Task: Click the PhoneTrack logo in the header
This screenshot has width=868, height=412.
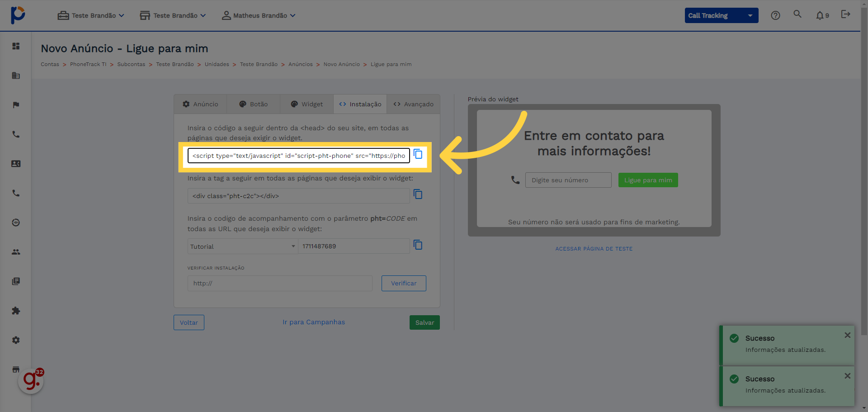Action: (18, 15)
